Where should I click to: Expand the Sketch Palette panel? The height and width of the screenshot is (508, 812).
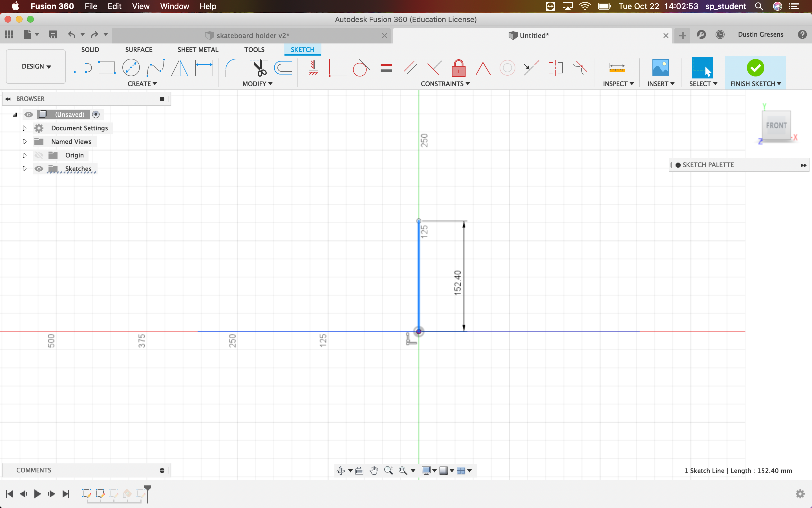pos(804,165)
